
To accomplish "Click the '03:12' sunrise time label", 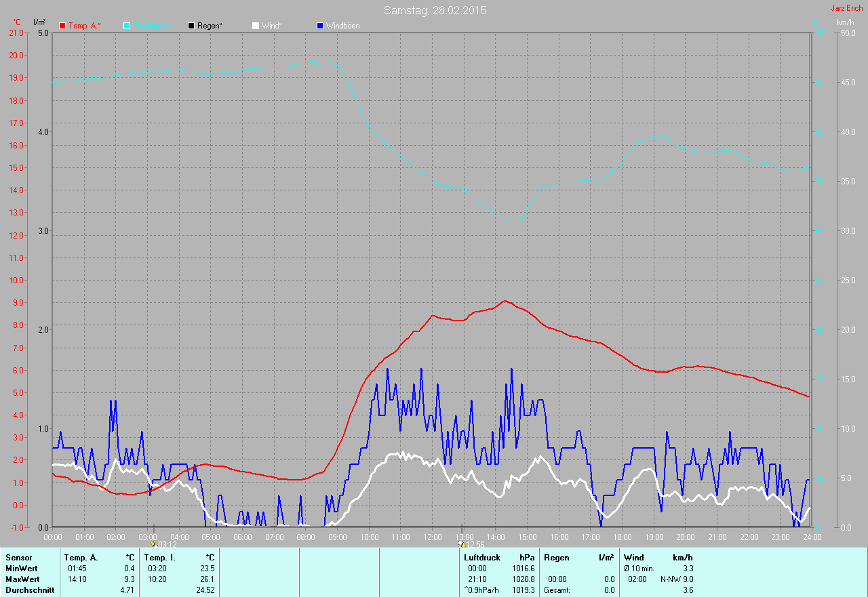I will point(167,544).
